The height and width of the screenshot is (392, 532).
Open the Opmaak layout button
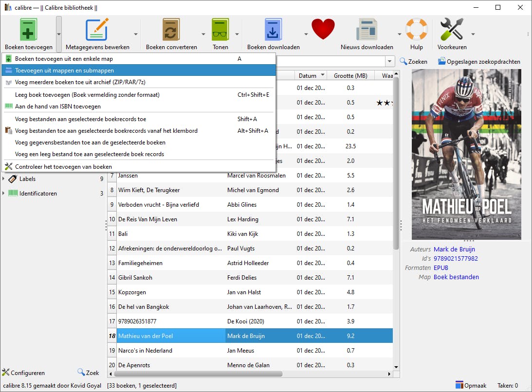(471, 386)
